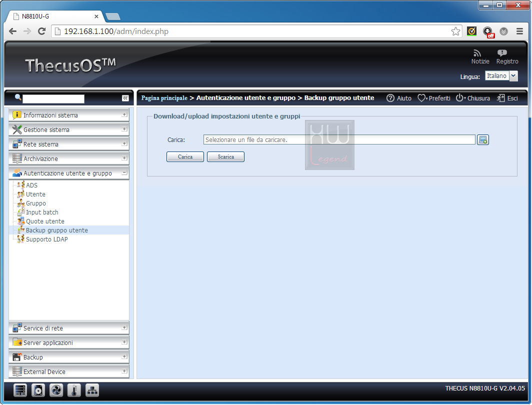
Task: Open a new browser tab
Action: [113, 16]
